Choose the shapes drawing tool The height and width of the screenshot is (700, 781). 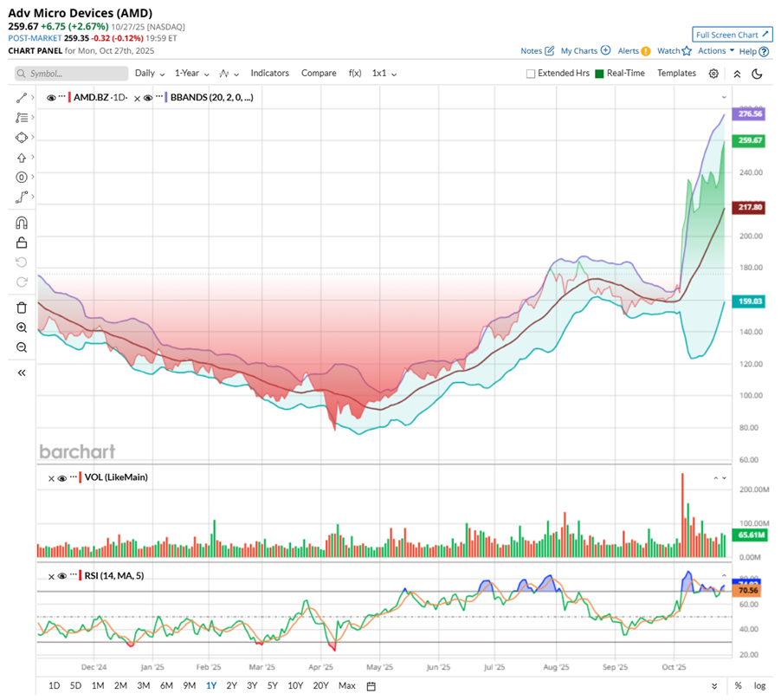coord(21,138)
